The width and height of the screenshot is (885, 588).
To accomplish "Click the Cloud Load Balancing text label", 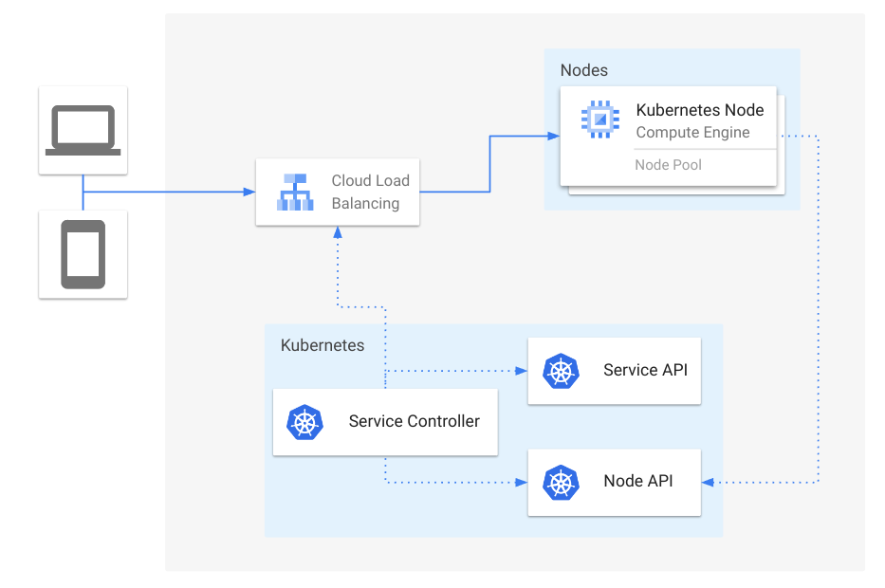I will (x=370, y=192).
